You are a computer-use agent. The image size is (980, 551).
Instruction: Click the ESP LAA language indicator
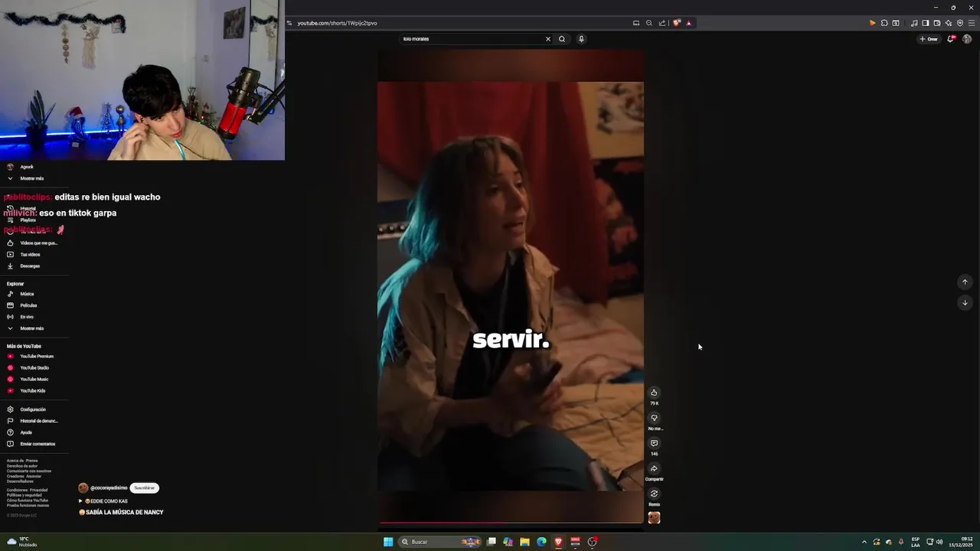coord(916,542)
